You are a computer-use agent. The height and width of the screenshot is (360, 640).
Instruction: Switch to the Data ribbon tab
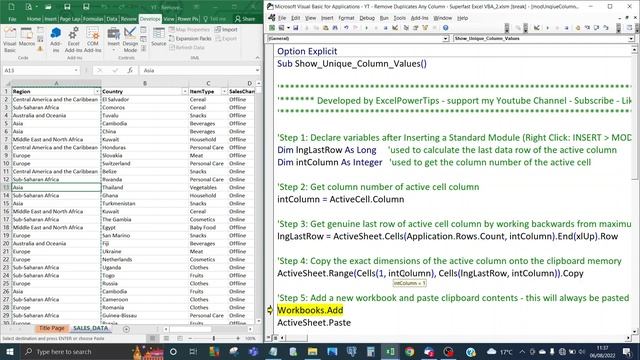pos(112,19)
